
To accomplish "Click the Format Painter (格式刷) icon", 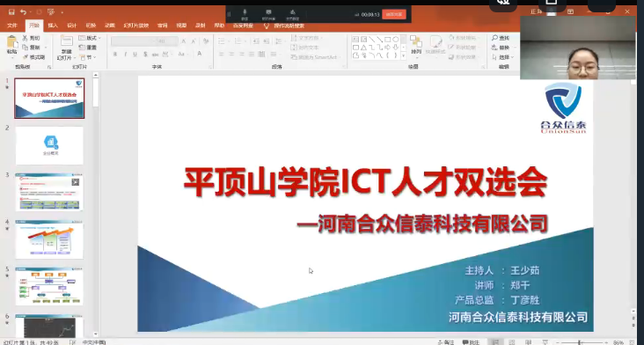I will click(x=26, y=57).
